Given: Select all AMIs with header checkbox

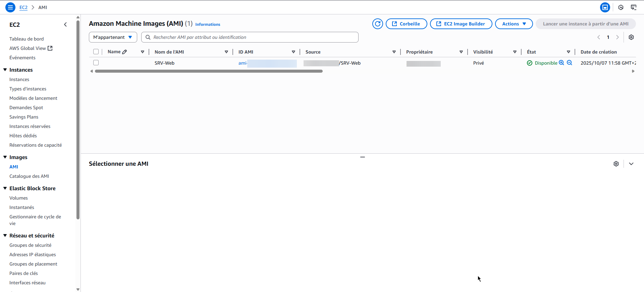Looking at the screenshot, I should click(x=96, y=52).
